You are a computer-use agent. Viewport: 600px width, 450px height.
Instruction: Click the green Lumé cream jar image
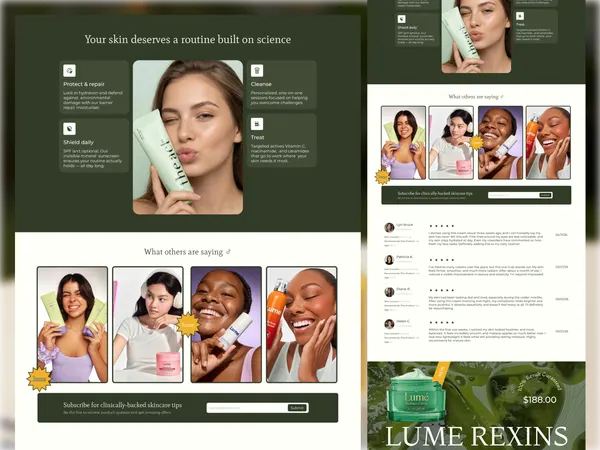(x=416, y=395)
